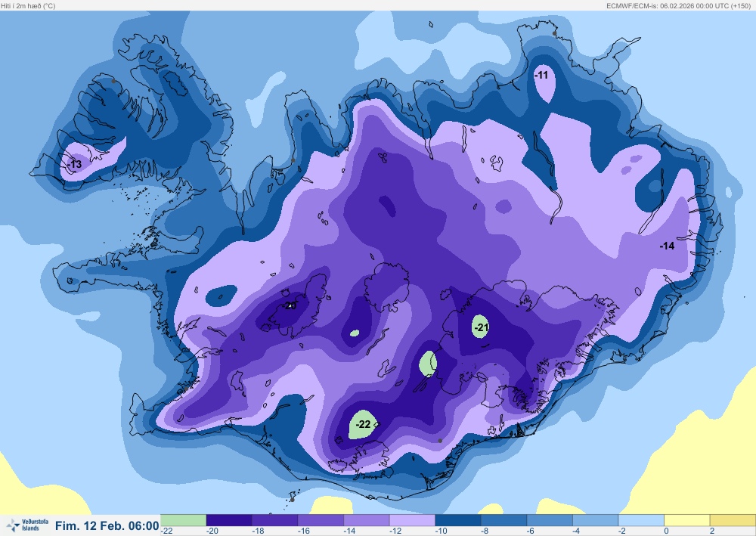
Task: Click the -20 temperature label over the western glacier
Action: coord(290,305)
